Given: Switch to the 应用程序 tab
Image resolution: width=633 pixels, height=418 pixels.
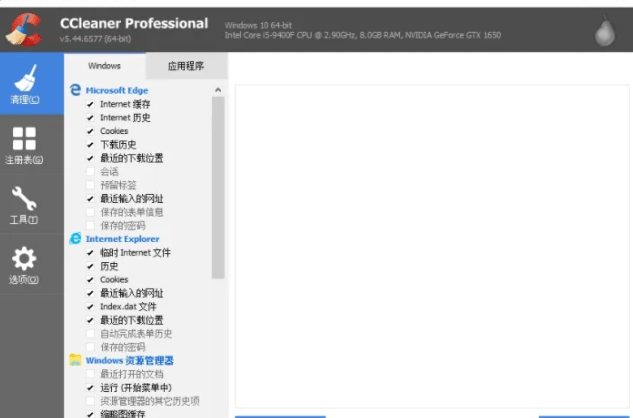Looking at the screenshot, I should pyautogui.click(x=185, y=66).
